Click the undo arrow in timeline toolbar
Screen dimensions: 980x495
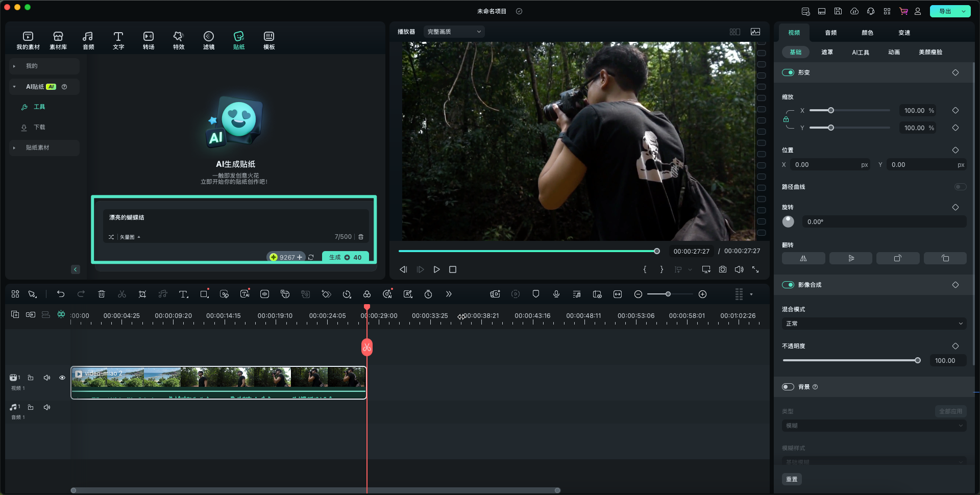[x=61, y=294]
